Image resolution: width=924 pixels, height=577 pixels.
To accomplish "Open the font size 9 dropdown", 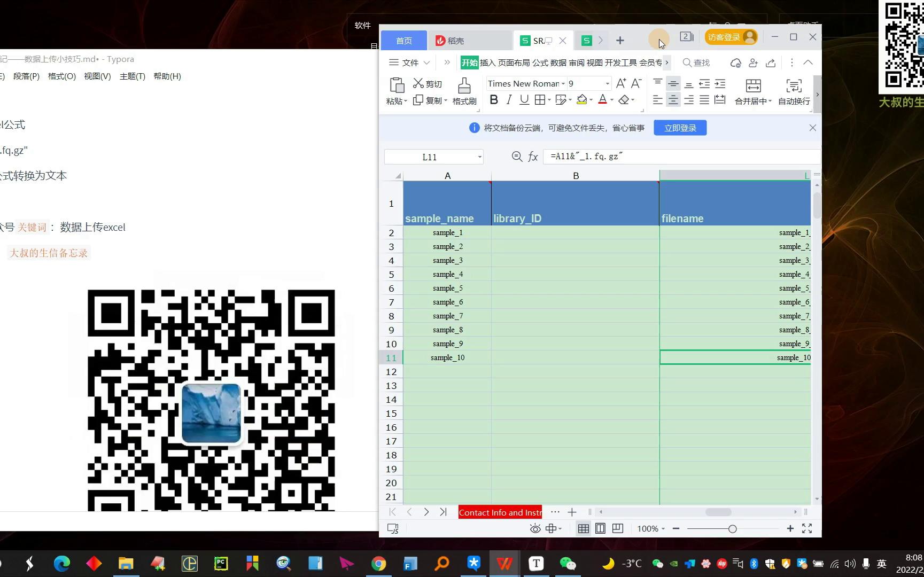I will click(607, 84).
